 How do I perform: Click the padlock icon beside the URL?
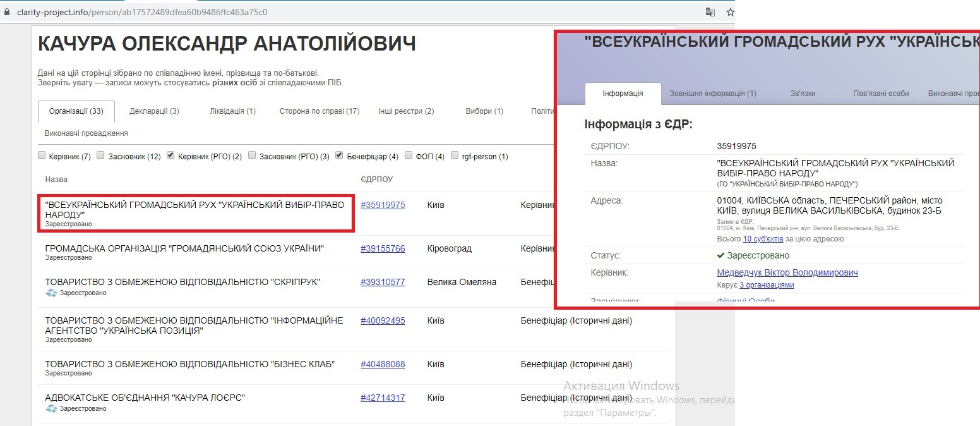click(7, 12)
